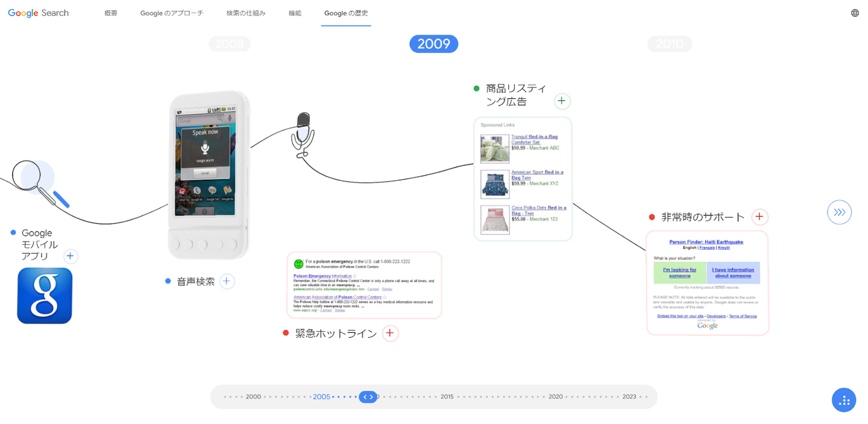Jump to the year 2008 pill
Screen dimensions: 868x424
[230, 44]
